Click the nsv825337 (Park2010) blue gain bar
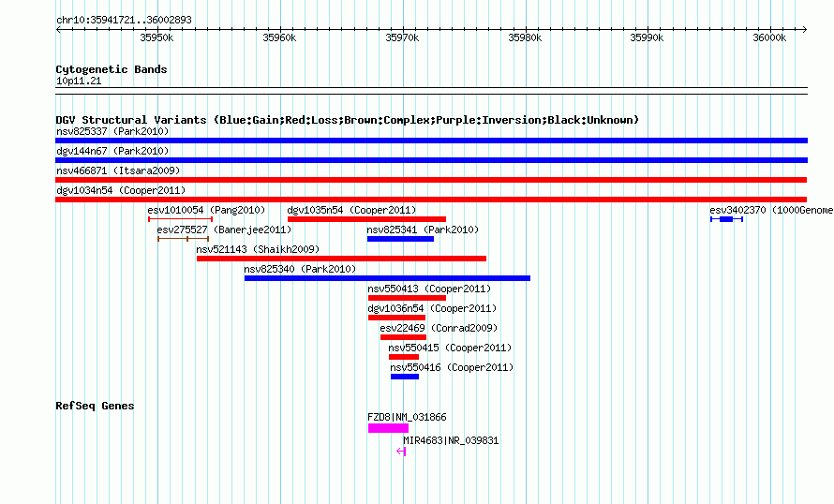This screenshot has height=504, width=834. (x=431, y=141)
